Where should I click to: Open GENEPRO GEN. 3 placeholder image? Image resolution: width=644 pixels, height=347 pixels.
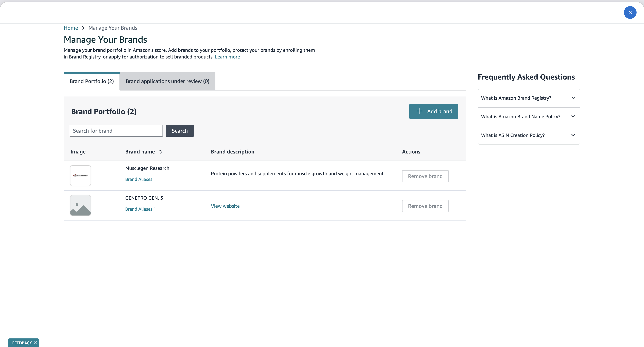tap(80, 205)
